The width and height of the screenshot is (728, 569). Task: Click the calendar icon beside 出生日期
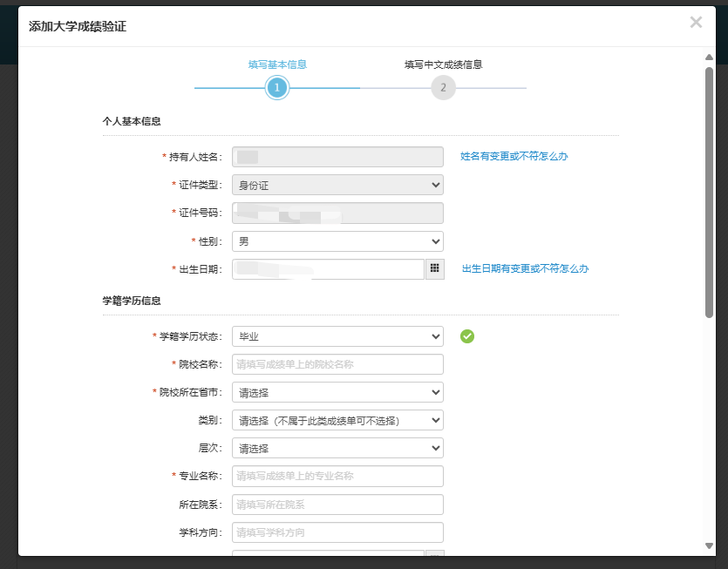(434, 269)
